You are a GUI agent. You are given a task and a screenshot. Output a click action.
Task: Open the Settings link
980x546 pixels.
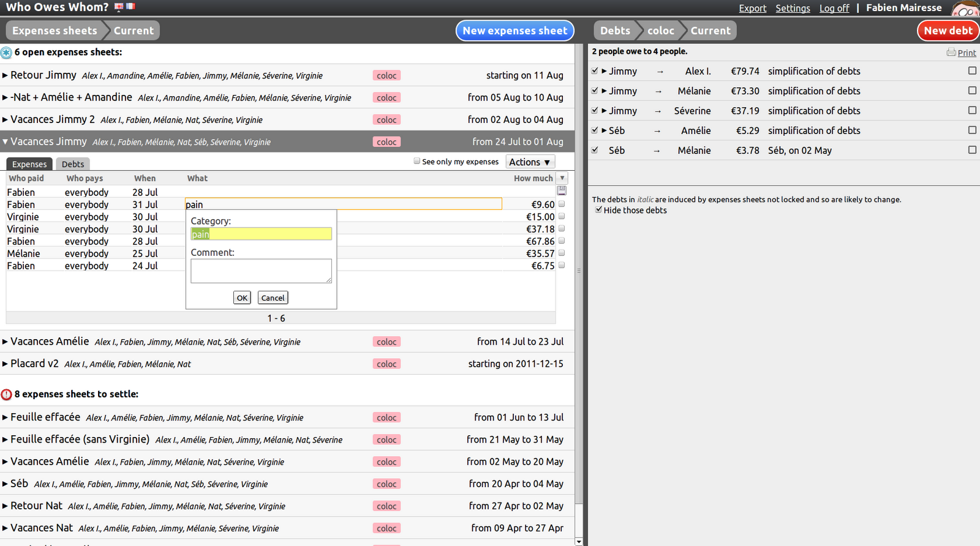(x=793, y=8)
